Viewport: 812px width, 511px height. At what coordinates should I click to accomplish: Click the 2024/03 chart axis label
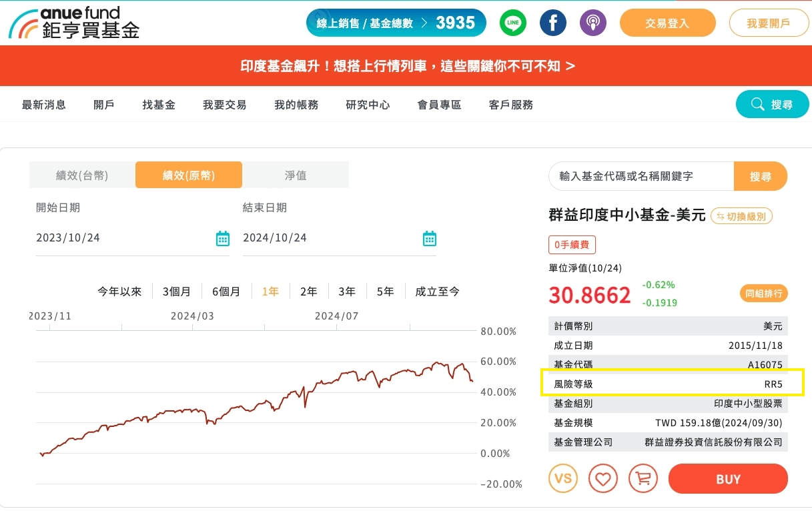(x=192, y=316)
